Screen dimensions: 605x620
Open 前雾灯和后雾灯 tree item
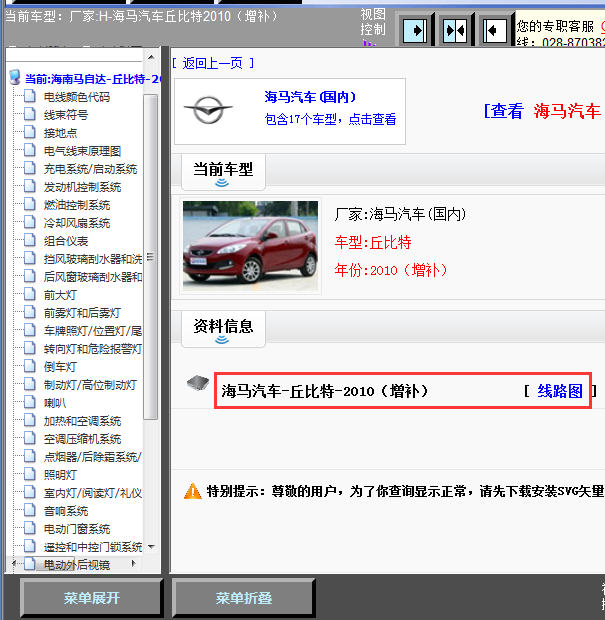click(x=82, y=313)
